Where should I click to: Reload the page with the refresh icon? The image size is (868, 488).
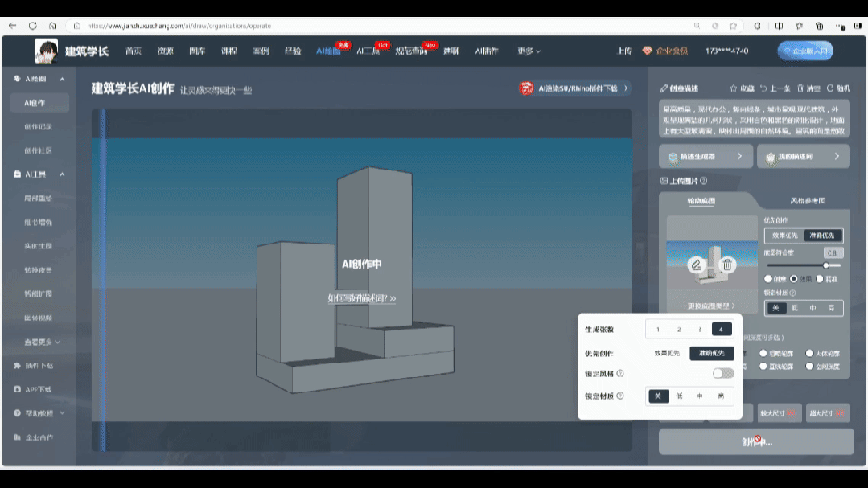pos(33,26)
